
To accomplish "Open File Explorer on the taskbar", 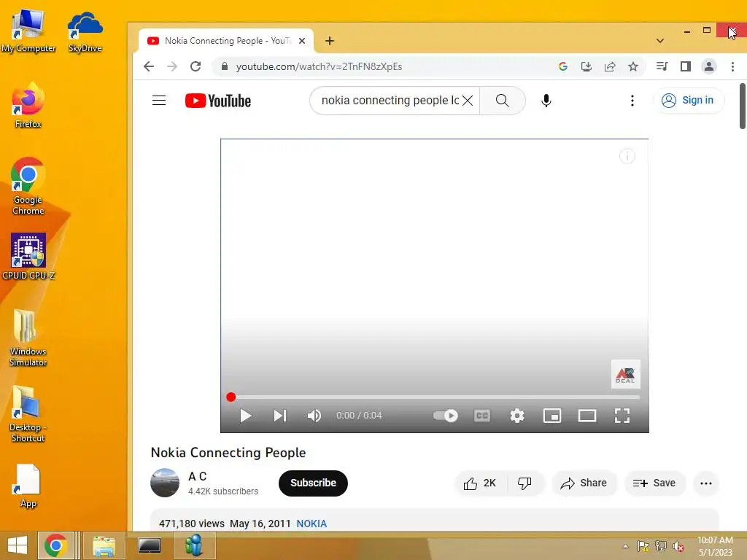I will (104, 545).
